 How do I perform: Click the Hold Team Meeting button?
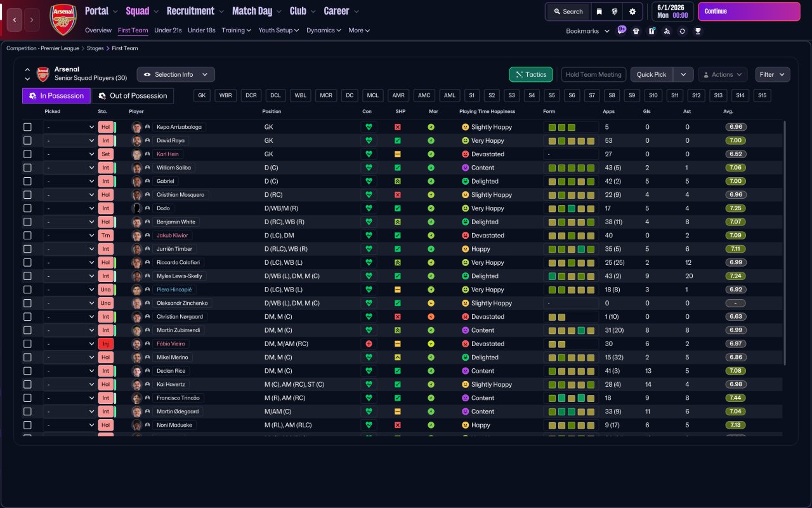pos(594,74)
